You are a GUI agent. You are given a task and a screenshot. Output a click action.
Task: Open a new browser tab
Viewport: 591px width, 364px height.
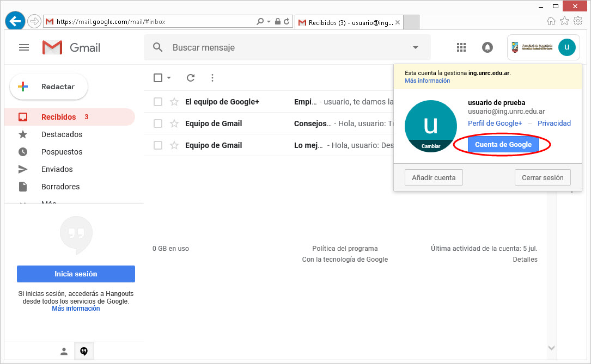point(411,23)
